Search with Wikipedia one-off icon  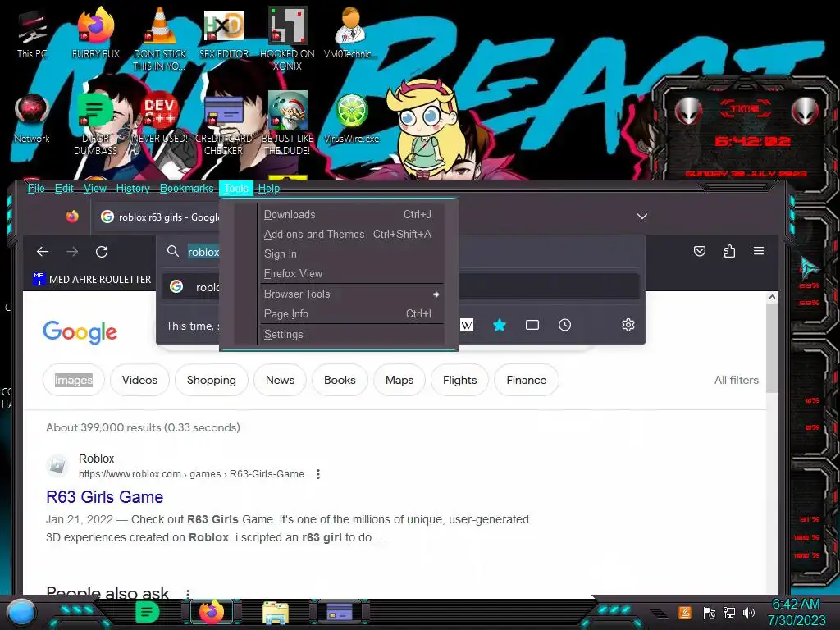[x=467, y=325]
